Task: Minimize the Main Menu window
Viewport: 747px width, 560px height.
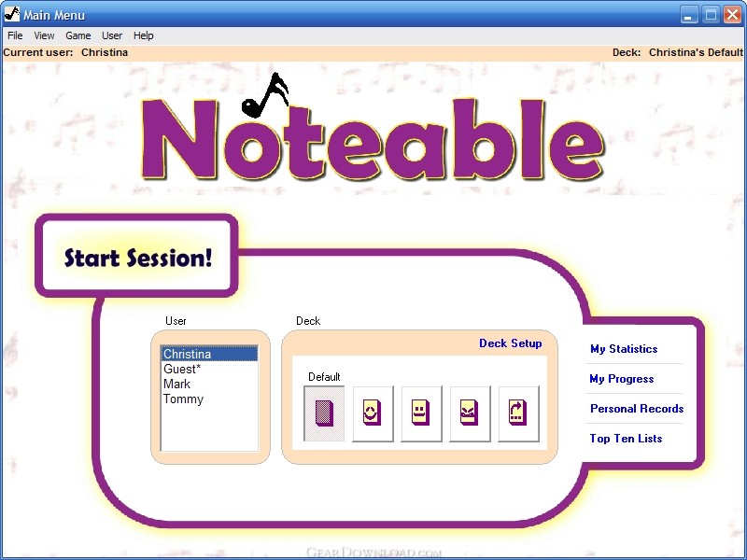Action: point(688,15)
